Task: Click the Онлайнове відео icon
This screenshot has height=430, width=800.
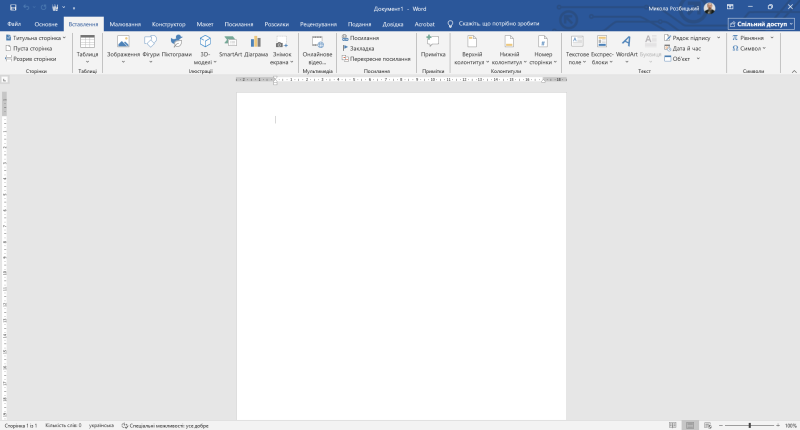Action: click(317, 42)
